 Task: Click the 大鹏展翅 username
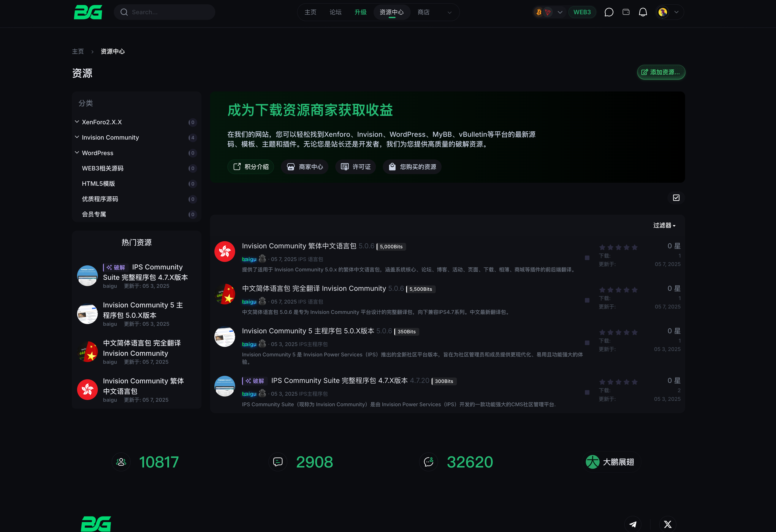[x=618, y=462]
